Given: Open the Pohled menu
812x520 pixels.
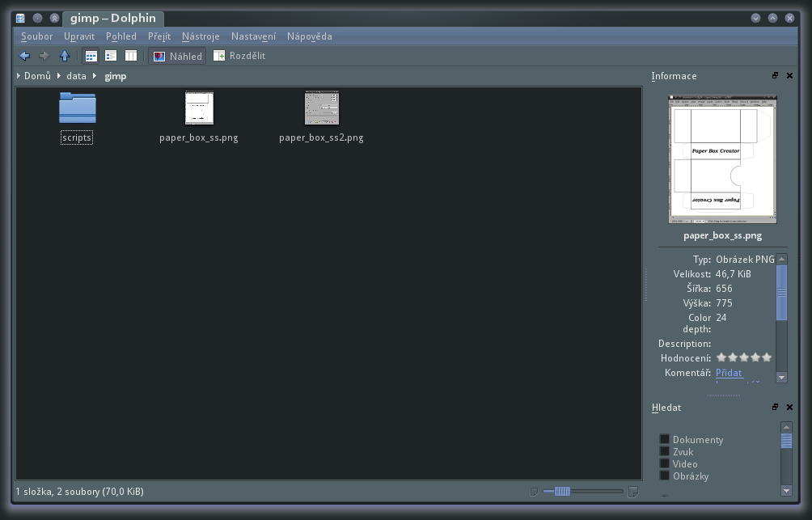Looking at the screenshot, I should pyautogui.click(x=121, y=36).
